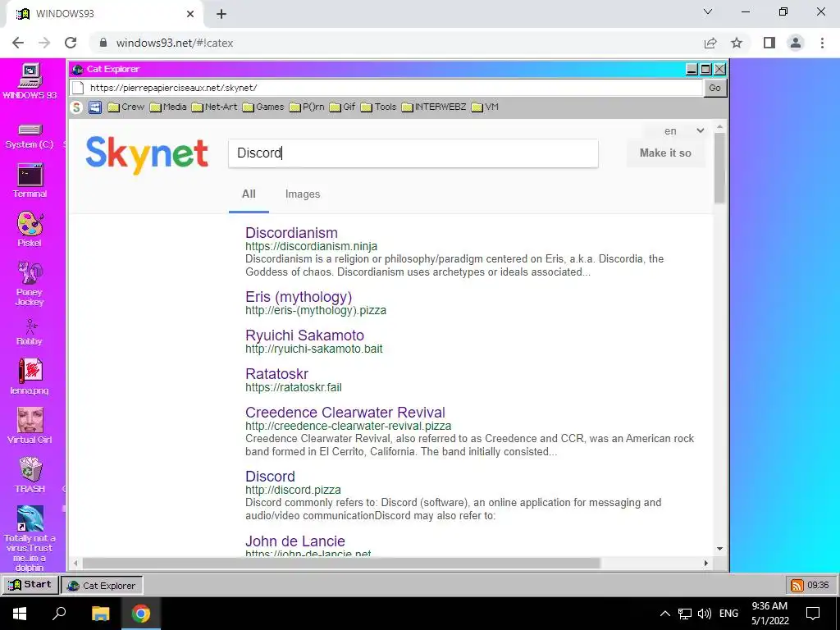Select the WINDOWS93 Chrome tab

(x=104, y=14)
